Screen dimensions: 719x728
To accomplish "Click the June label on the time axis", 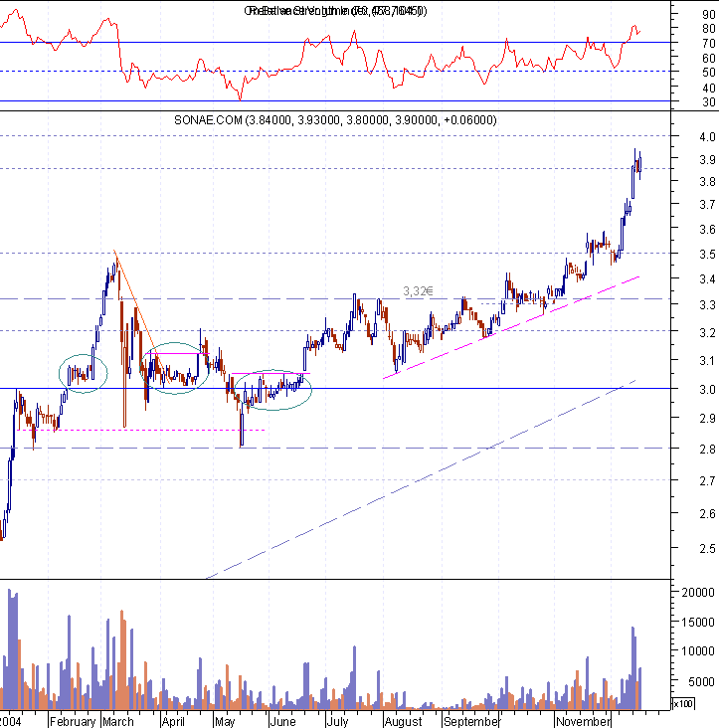I will (x=282, y=721).
